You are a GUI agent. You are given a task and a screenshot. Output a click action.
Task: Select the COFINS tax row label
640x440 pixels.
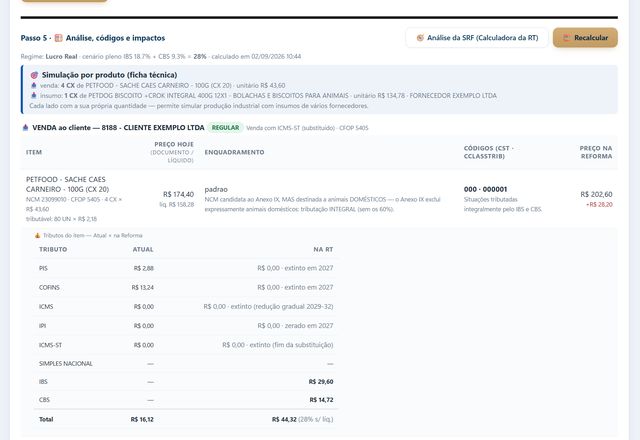pyautogui.click(x=49, y=287)
